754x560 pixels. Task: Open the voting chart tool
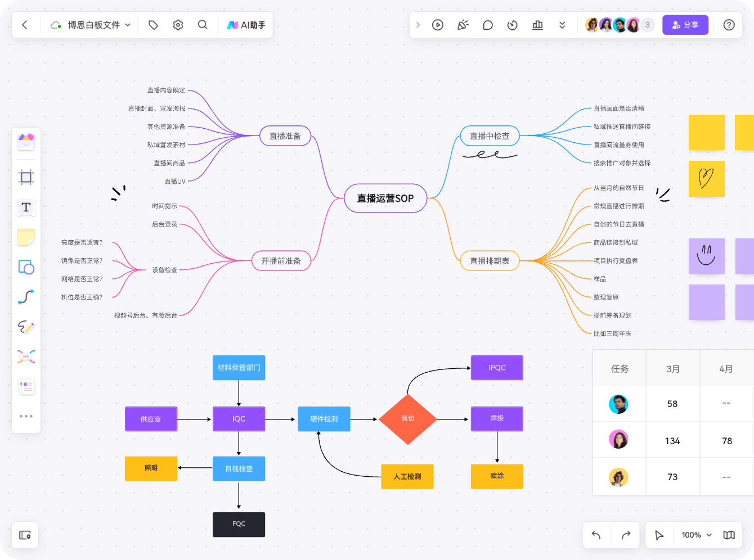[537, 25]
